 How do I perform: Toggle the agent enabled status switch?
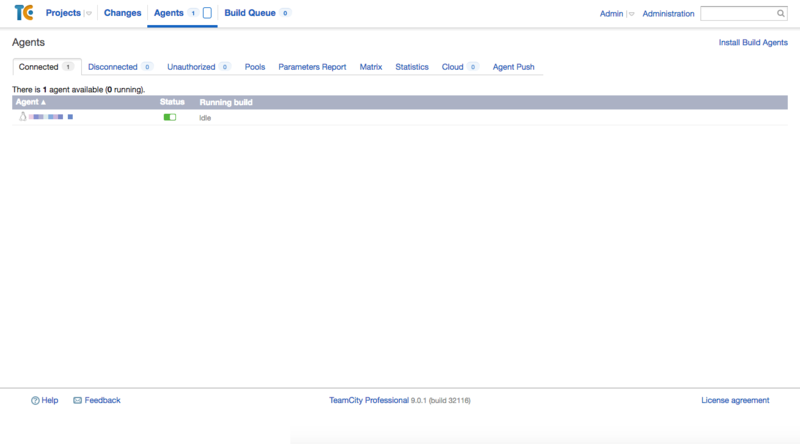tap(170, 117)
